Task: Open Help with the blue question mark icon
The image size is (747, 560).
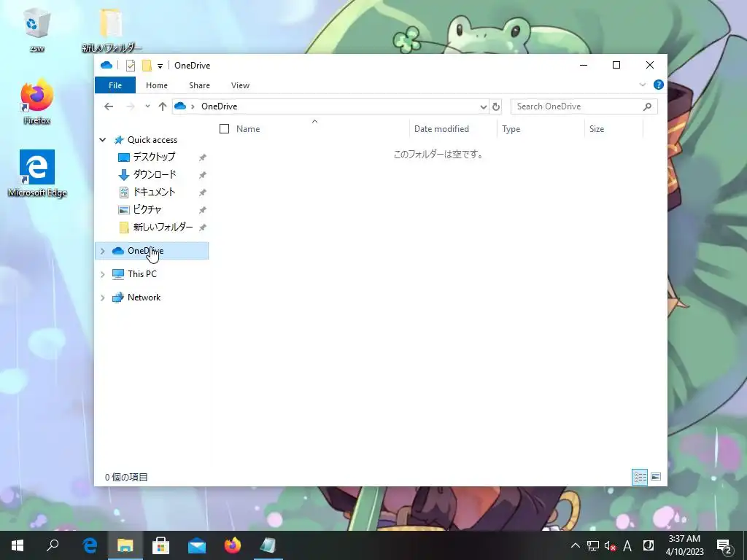Action: pyautogui.click(x=659, y=85)
